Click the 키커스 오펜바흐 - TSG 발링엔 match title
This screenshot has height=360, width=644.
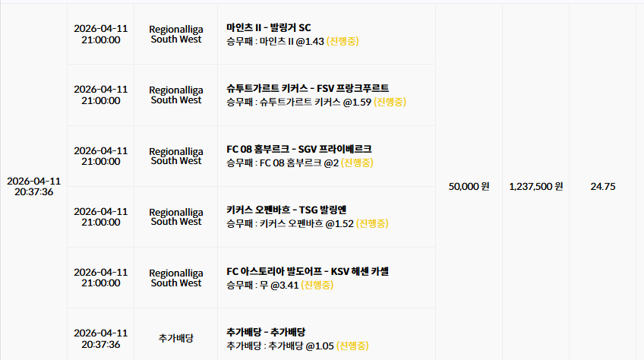pyautogui.click(x=286, y=210)
